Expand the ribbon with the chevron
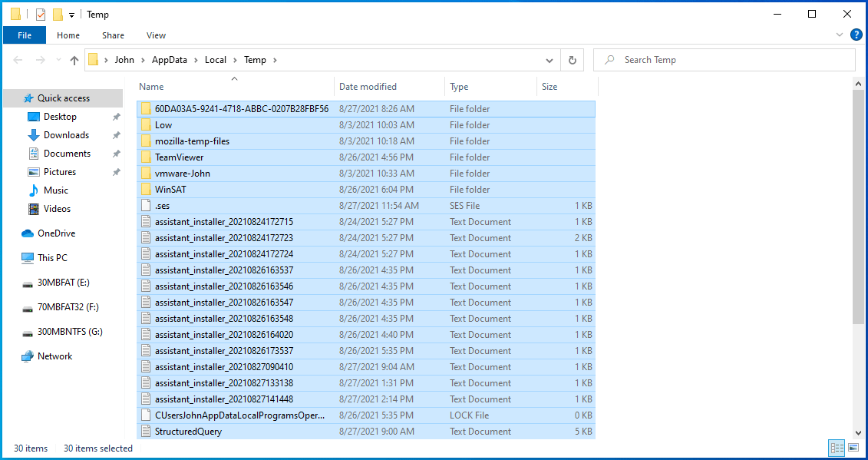 point(839,35)
